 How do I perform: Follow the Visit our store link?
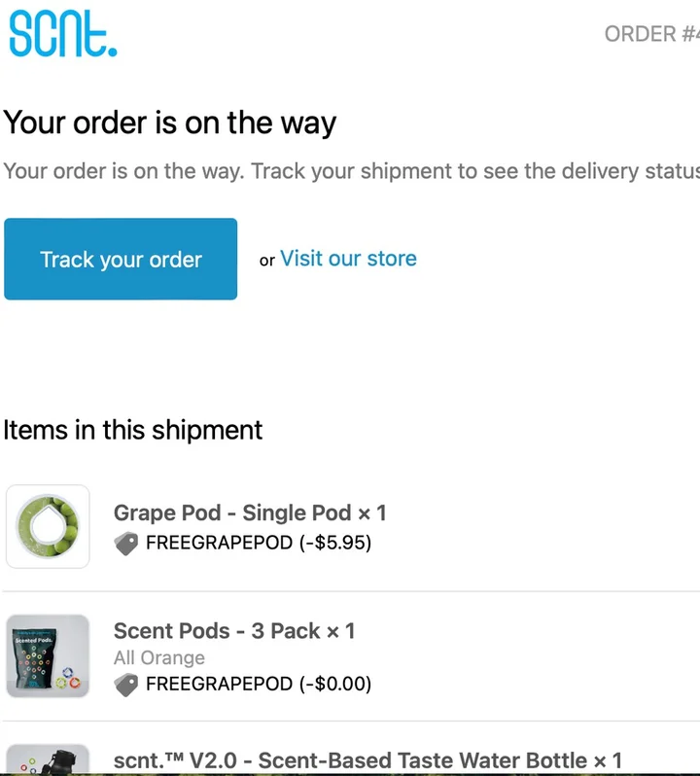coord(348,259)
